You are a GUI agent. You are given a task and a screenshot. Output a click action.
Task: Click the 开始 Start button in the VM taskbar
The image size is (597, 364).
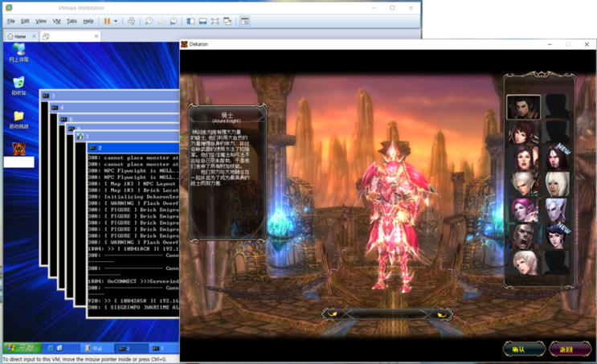22,348
